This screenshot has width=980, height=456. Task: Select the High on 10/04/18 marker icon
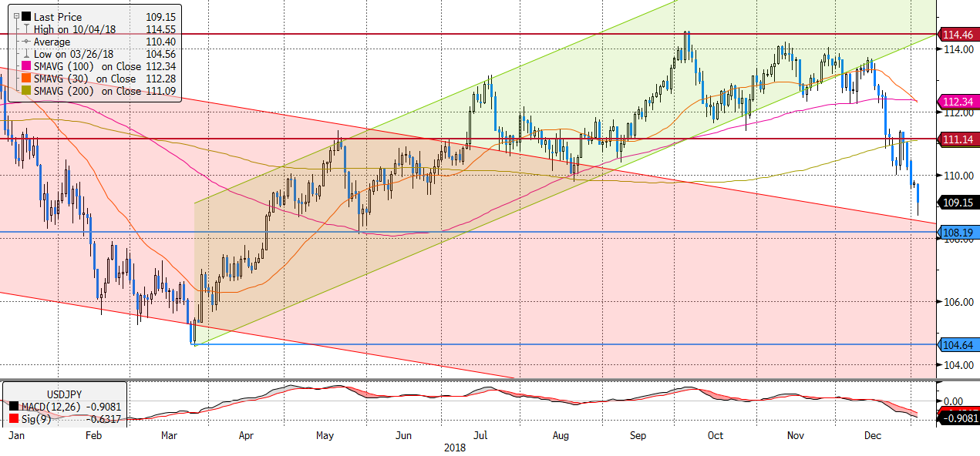coord(27,29)
